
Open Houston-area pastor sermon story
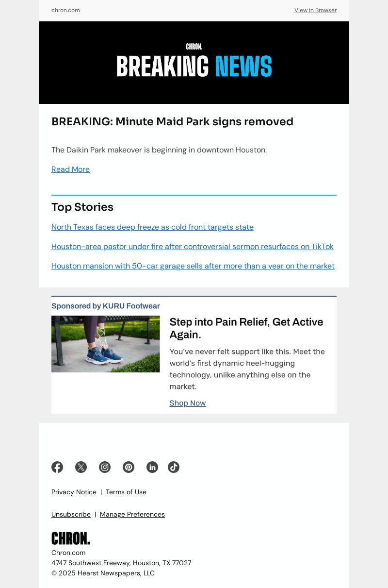(x=193, y=247)
